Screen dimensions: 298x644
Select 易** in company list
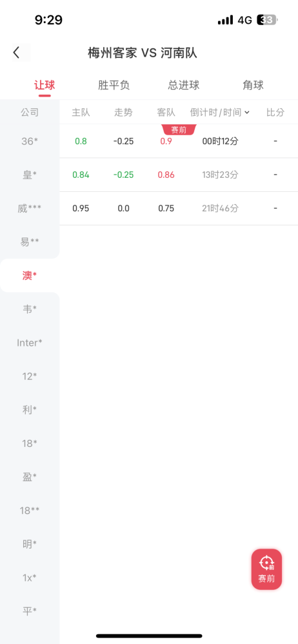pos(30,242)
